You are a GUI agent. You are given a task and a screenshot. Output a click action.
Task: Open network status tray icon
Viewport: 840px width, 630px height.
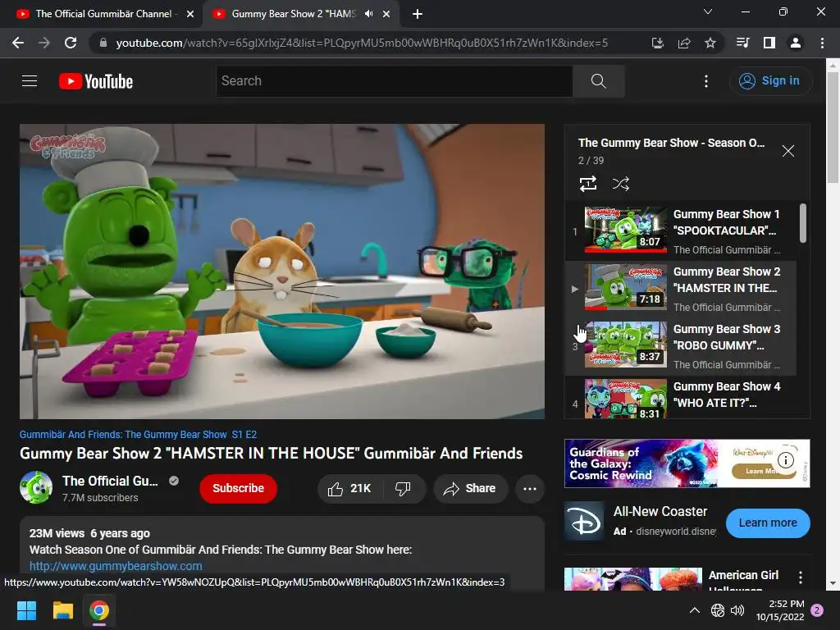pos(717,610)
